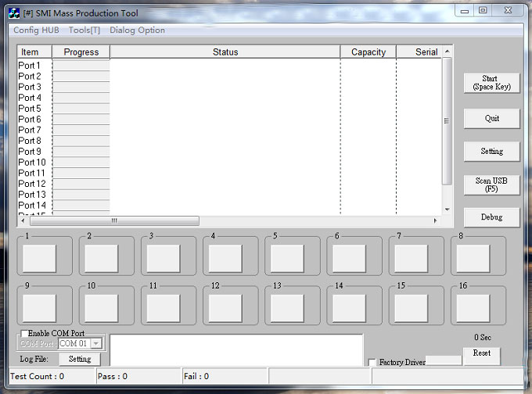Click port slot 13 box

point(287,308)
